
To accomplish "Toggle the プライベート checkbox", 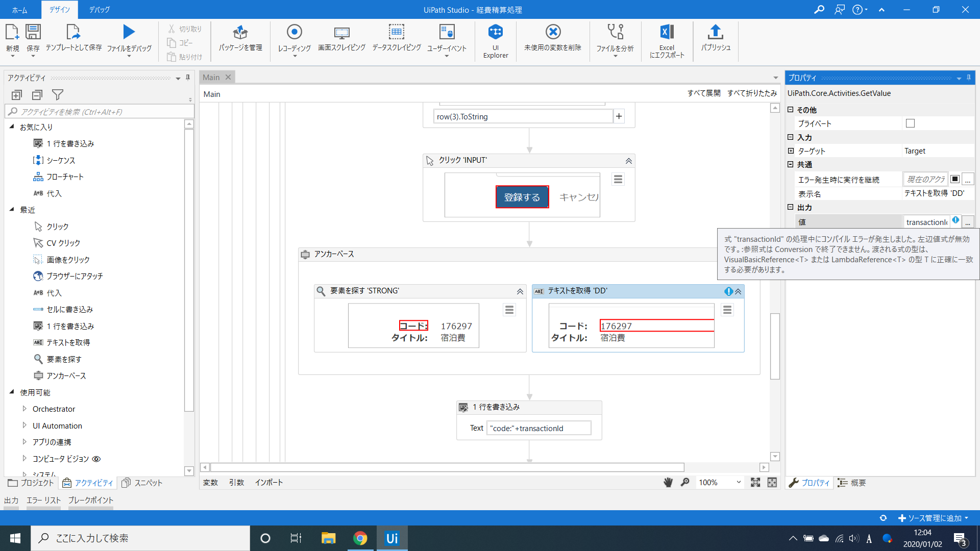I will tap(910, 123).
